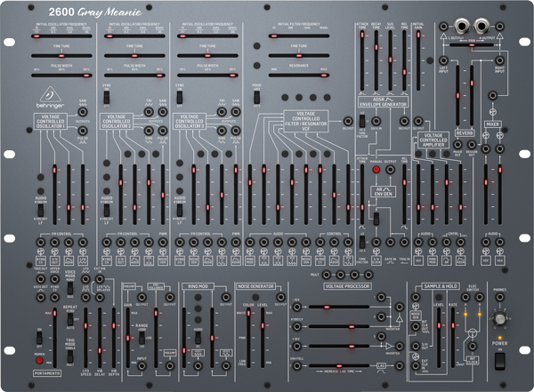This screenshot has width=534, height=392.
Task: Click the TRIG OUT jack
Action: coord(41,279)
